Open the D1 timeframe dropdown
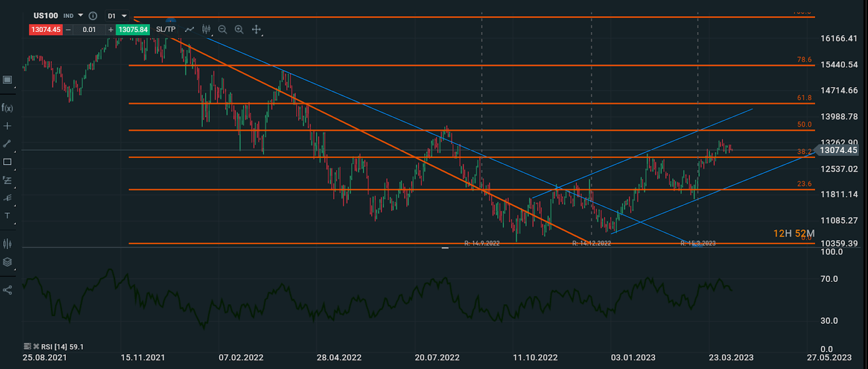Viewport: 868px width, 369px height. point(123,16)
